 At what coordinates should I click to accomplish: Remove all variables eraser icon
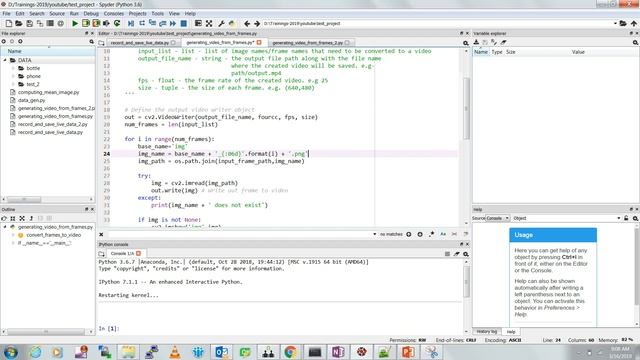[504, 42]
